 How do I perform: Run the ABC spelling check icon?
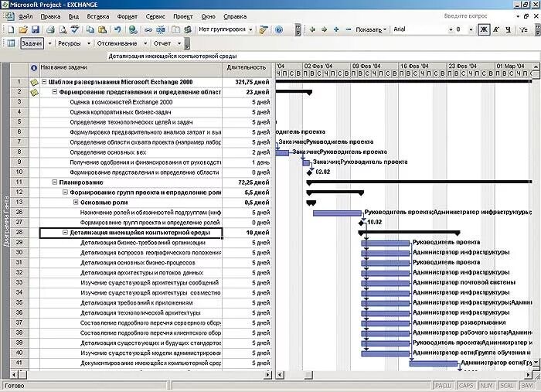click(74, 29)
